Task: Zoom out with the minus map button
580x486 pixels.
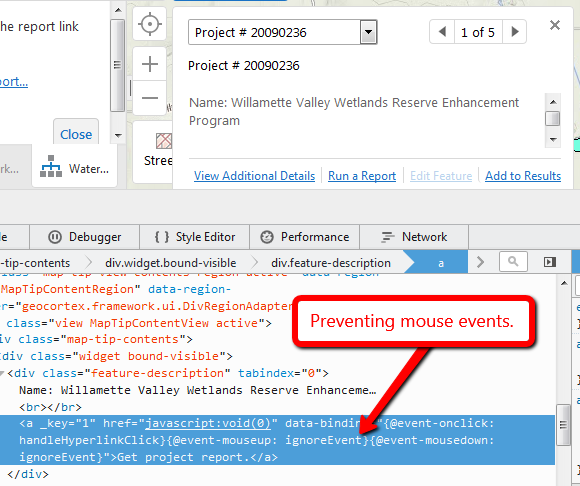Action: click(x=150, y=98)
